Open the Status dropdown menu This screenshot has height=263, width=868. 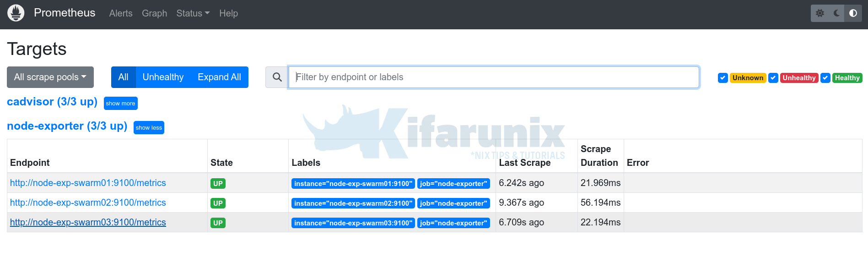(x=193, y=13)
